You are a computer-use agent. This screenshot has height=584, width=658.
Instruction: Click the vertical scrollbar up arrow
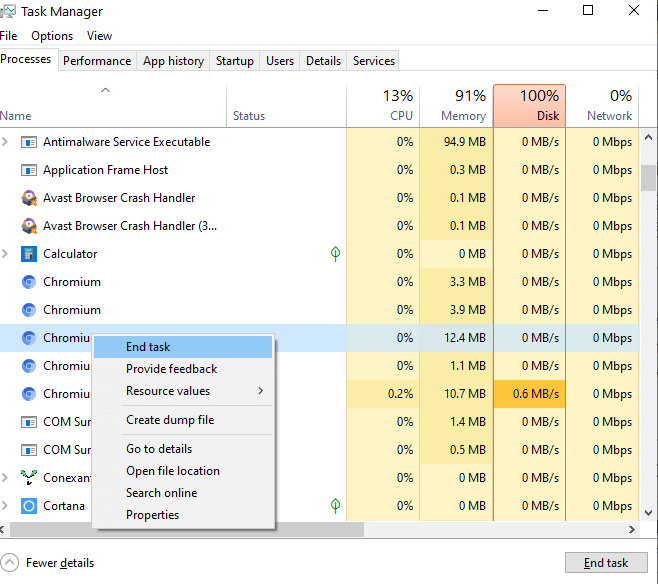(649, 137)
